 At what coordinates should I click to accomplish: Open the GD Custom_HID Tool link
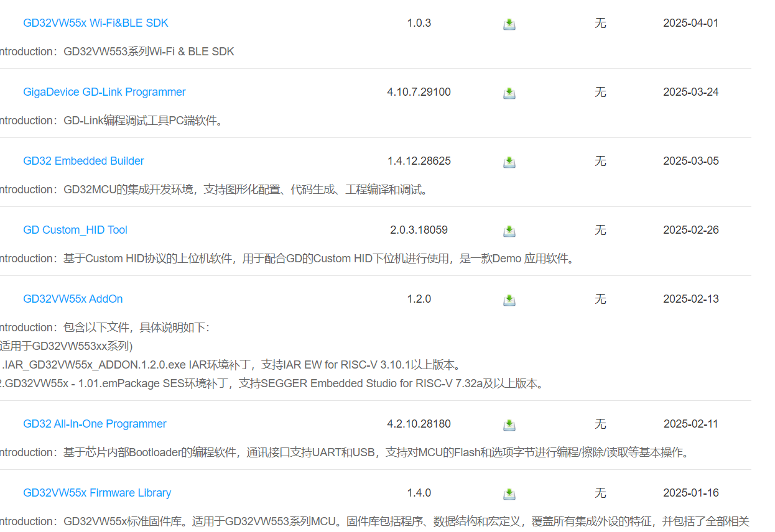coord(75,230)
